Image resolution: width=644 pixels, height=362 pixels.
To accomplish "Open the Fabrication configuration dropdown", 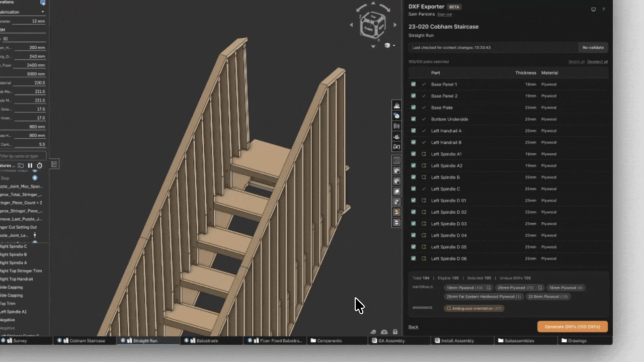I will (23, 12).
